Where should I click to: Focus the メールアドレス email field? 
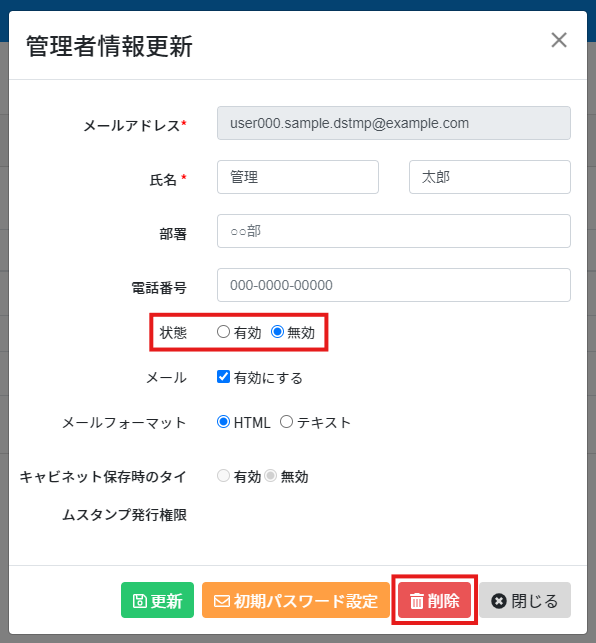click(x=394, y=123)
